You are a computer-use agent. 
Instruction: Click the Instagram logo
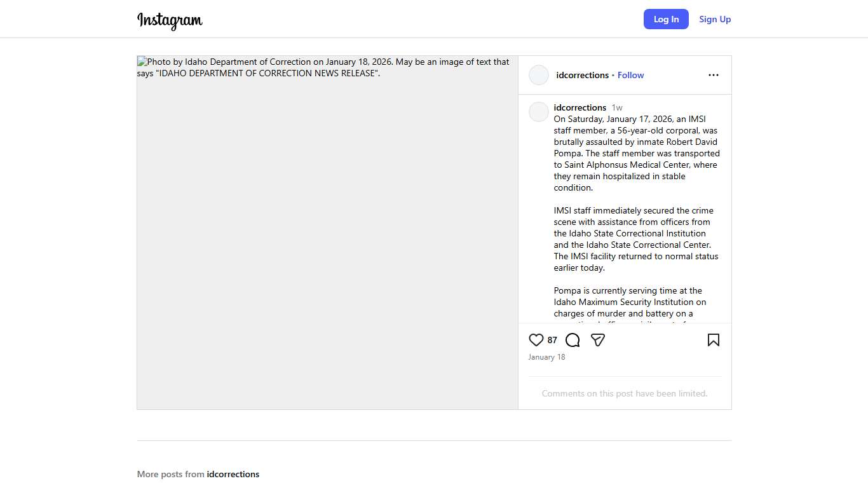170,20
